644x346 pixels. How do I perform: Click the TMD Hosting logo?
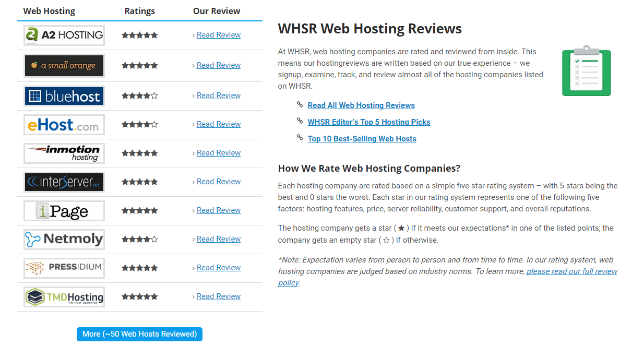pyautogui.click(x=64, y=297)
